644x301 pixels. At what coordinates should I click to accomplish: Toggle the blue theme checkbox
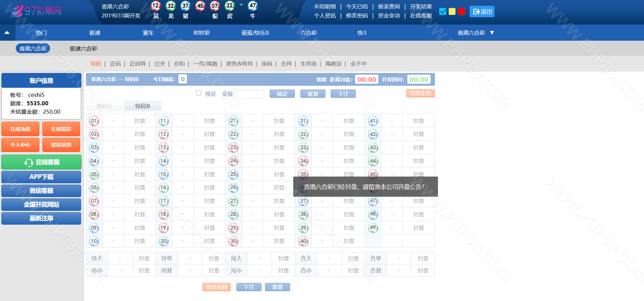(x=443, y=11)
